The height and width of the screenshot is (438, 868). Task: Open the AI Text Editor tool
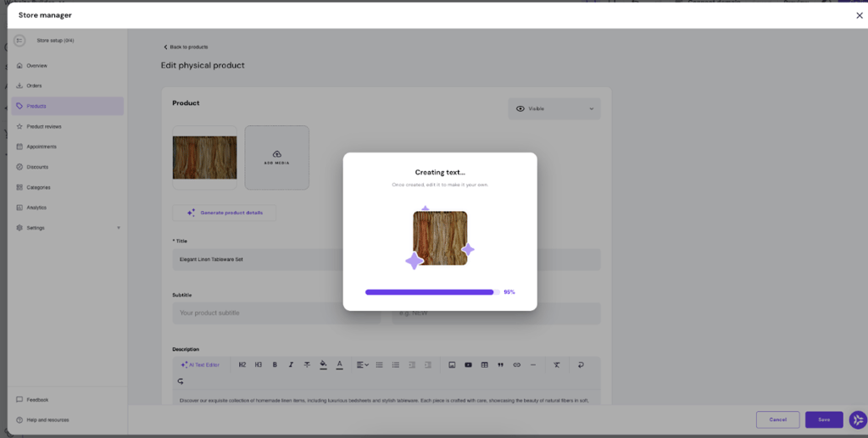tap(200, 365)
